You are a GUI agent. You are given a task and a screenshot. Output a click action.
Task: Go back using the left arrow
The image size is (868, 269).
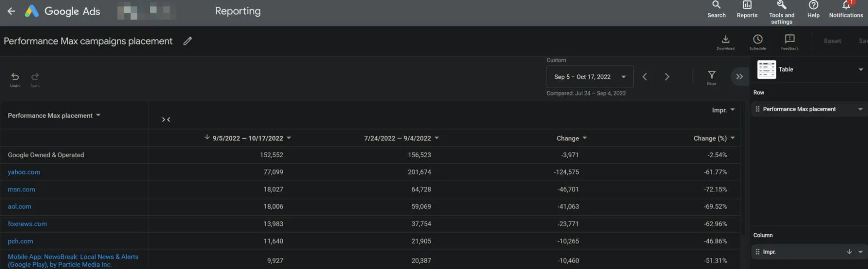11,11
